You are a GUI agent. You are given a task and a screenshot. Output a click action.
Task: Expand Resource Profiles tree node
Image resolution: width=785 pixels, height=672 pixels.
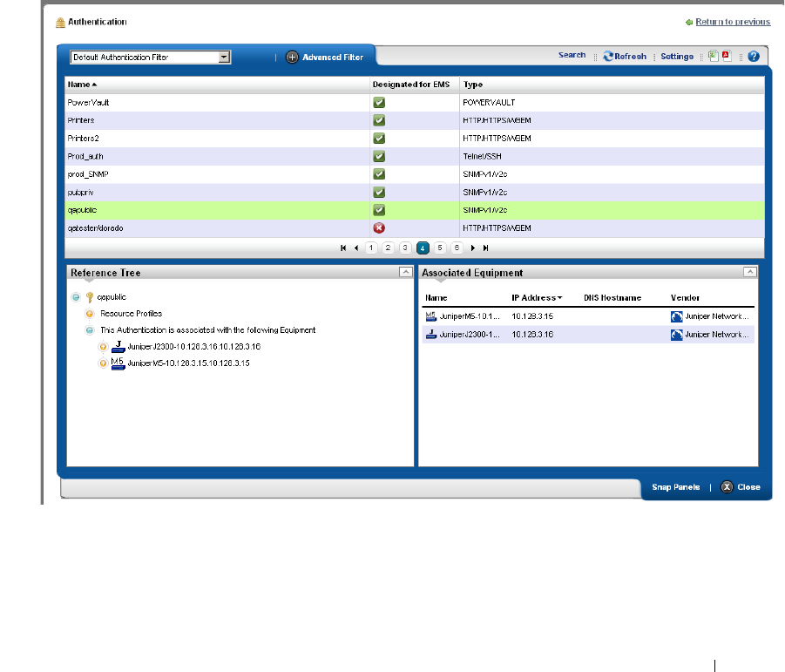(90, 314)
